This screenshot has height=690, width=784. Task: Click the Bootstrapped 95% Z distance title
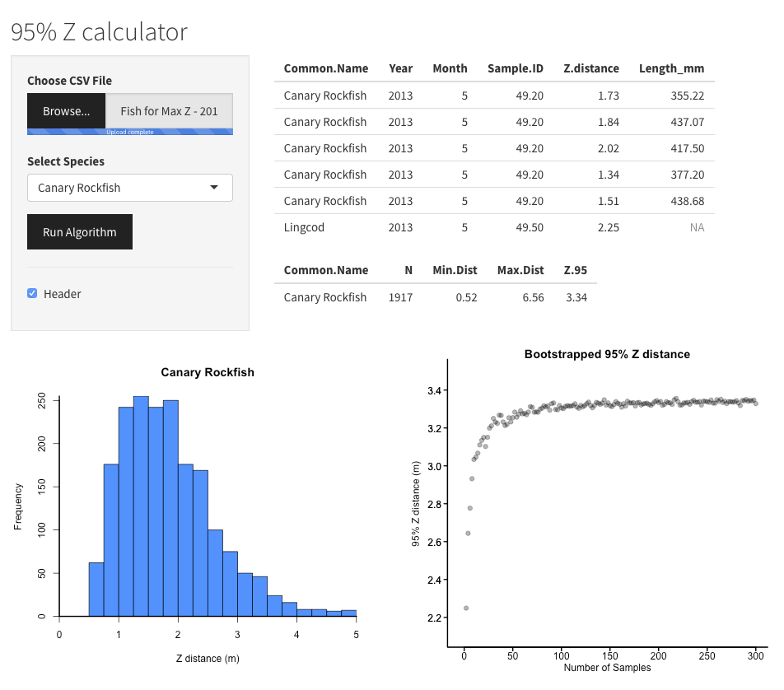pos(607,354)
